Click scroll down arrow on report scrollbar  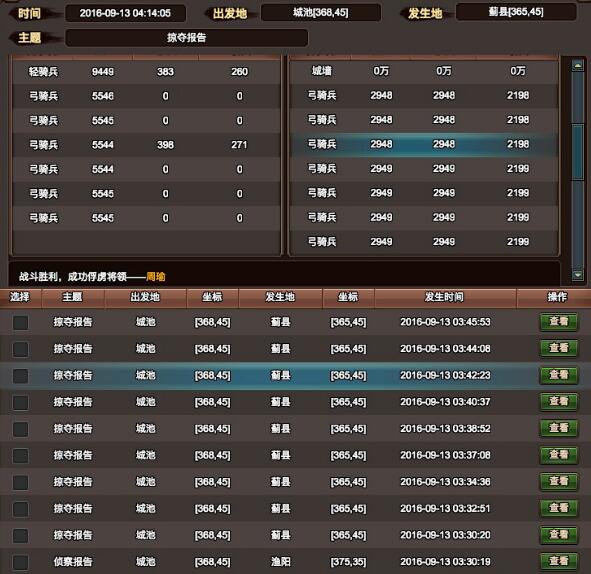coord(577,275)
